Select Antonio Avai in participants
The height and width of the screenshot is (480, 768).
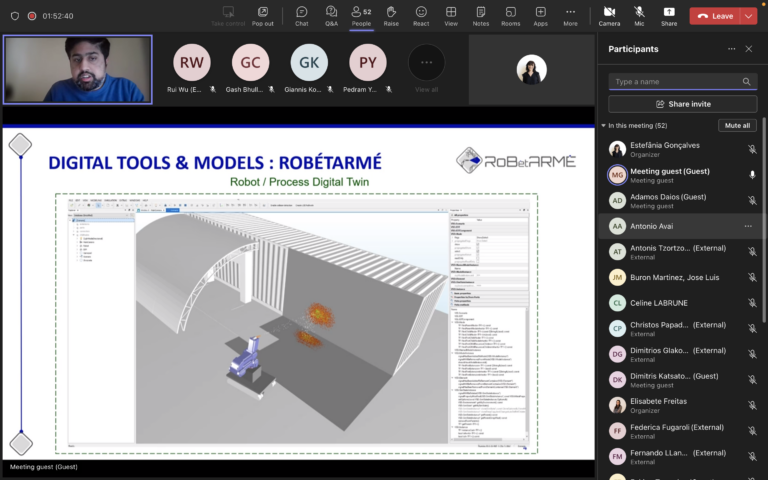[x=681, y=226]
